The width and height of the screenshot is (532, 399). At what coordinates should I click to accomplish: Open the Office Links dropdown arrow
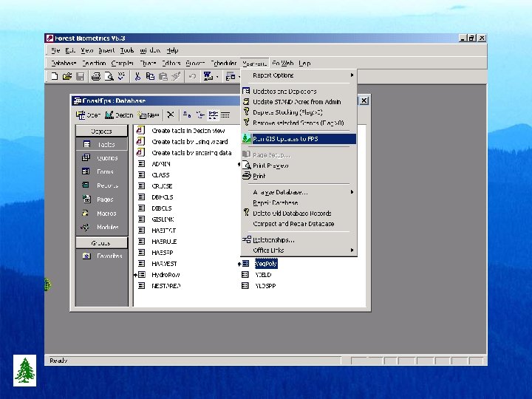pyautogui.click(x=217, y=77)
